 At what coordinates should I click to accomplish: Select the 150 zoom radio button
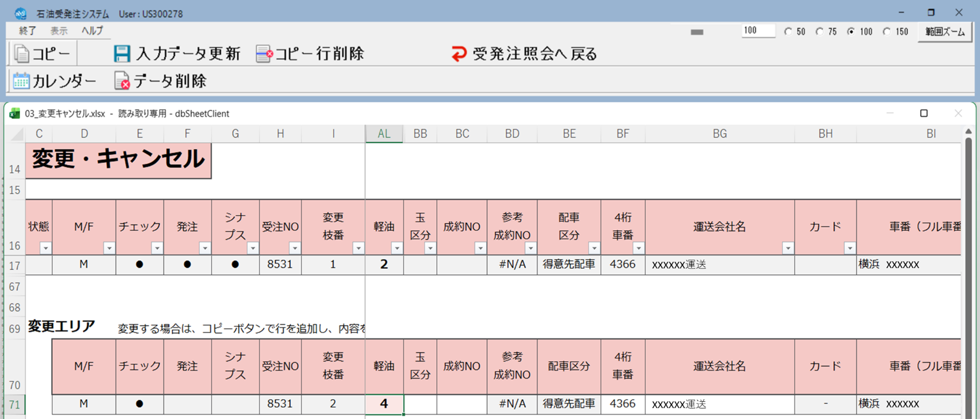pyautogui.click(x=887, y=32)
